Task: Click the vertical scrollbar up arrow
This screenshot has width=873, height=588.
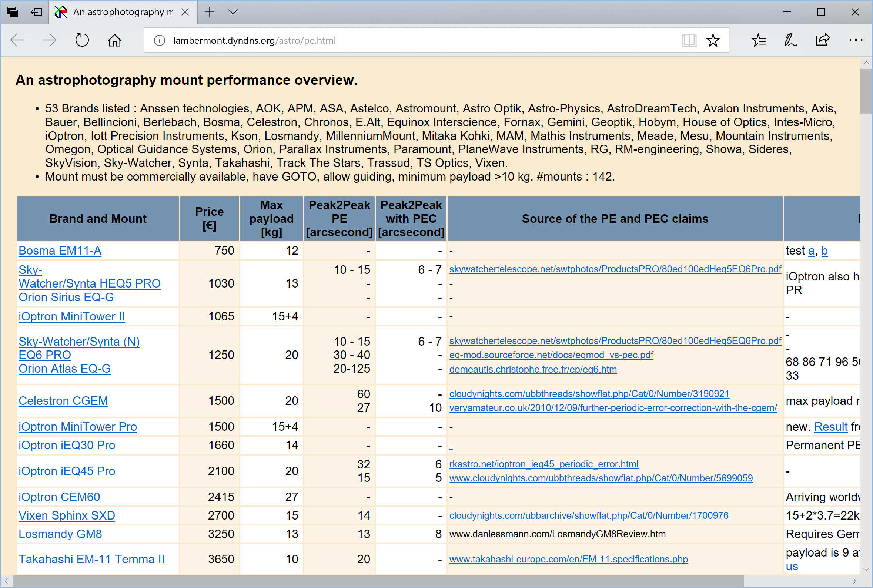Action: pyautogui.click(x=866, y=63)
